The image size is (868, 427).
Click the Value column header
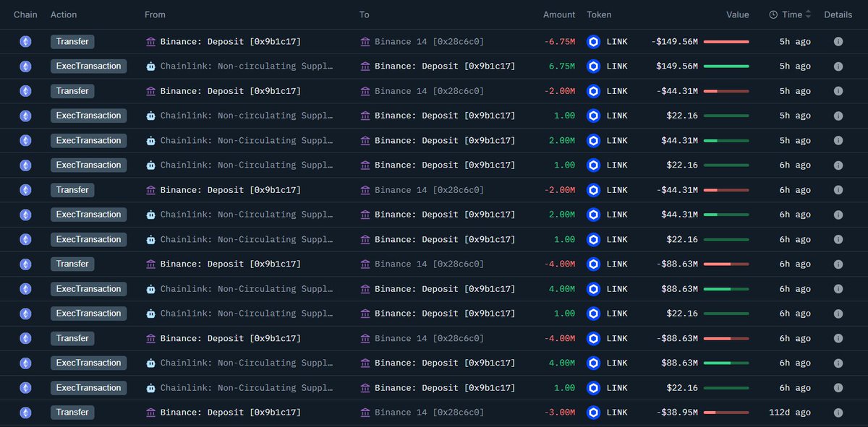click(x=738, y=14)
